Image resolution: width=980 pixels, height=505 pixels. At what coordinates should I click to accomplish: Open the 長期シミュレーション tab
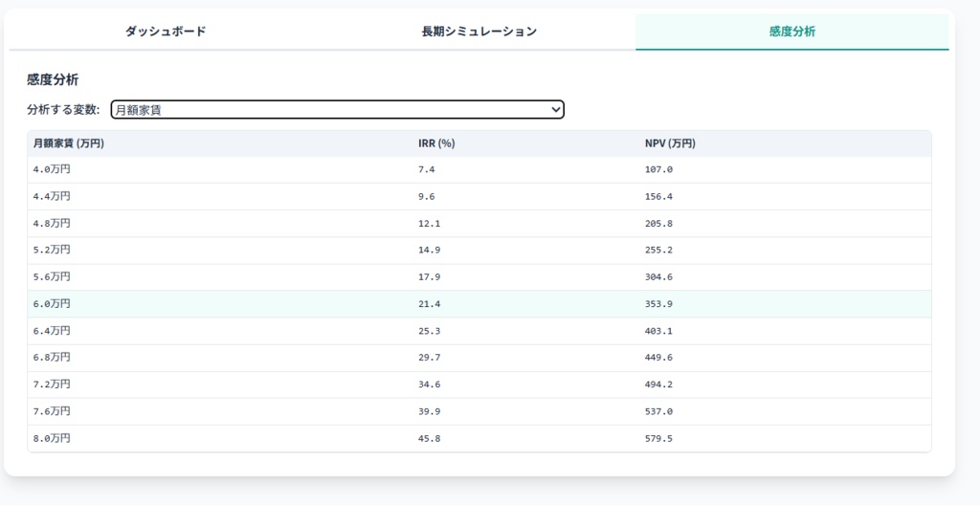[479, 32]
